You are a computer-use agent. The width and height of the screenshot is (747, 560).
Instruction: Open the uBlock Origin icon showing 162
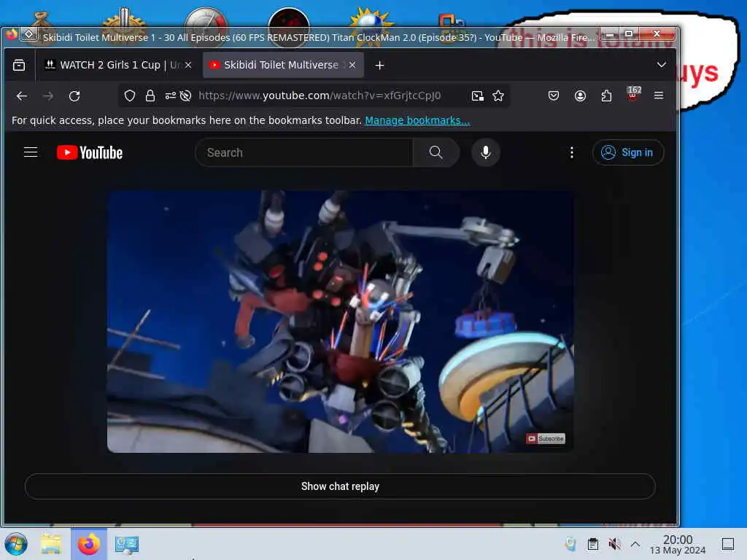pyautogui.click(x=632, y=94)
